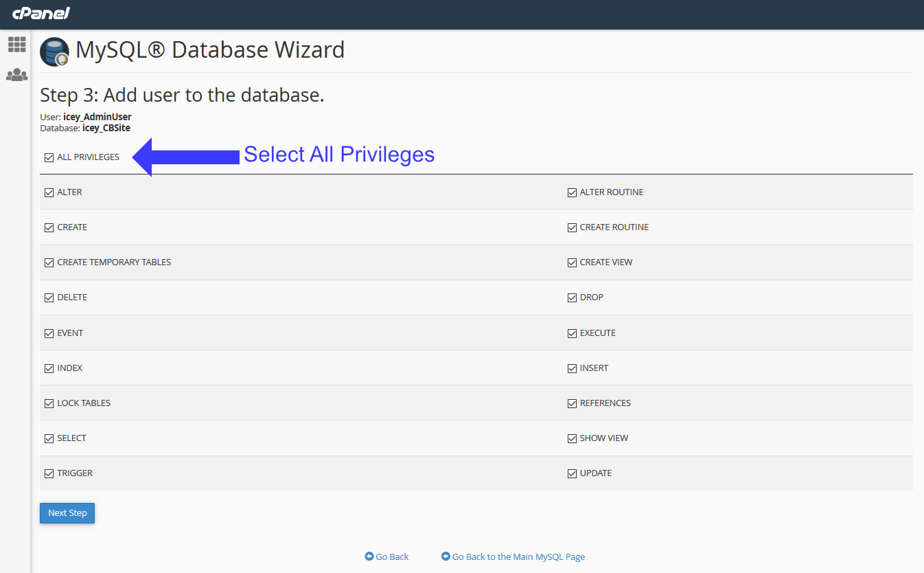924x573 pixels.
Task: Click Step 3 Add user heading
Action: click(x=182, y=95)
